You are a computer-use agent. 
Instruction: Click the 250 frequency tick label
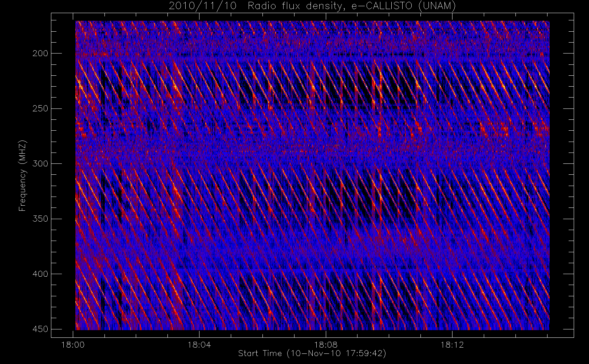(40, 108)
